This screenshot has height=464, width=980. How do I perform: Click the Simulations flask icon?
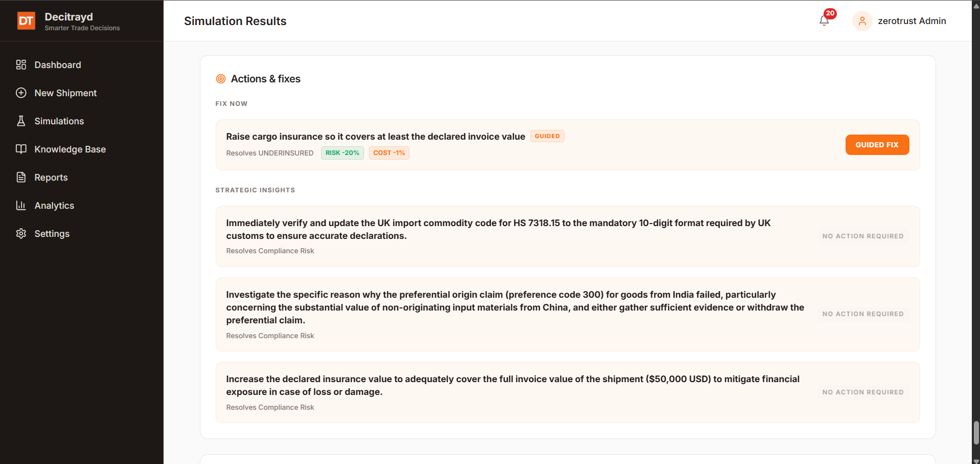point(21,121)
